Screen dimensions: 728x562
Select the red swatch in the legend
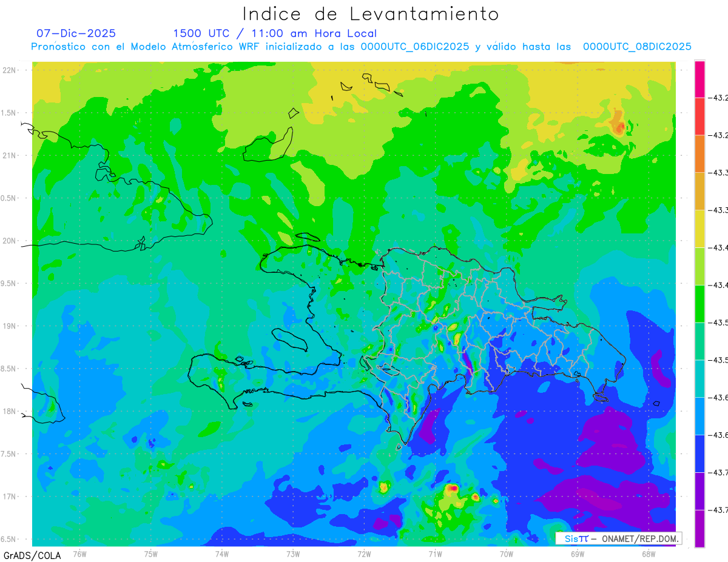(699, 116)
